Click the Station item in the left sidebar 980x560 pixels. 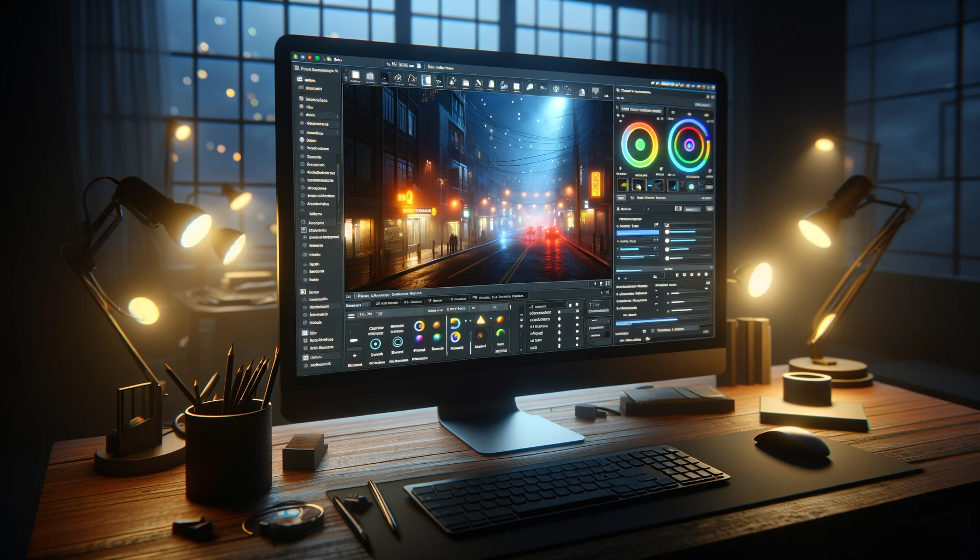(x=311, y=141)
